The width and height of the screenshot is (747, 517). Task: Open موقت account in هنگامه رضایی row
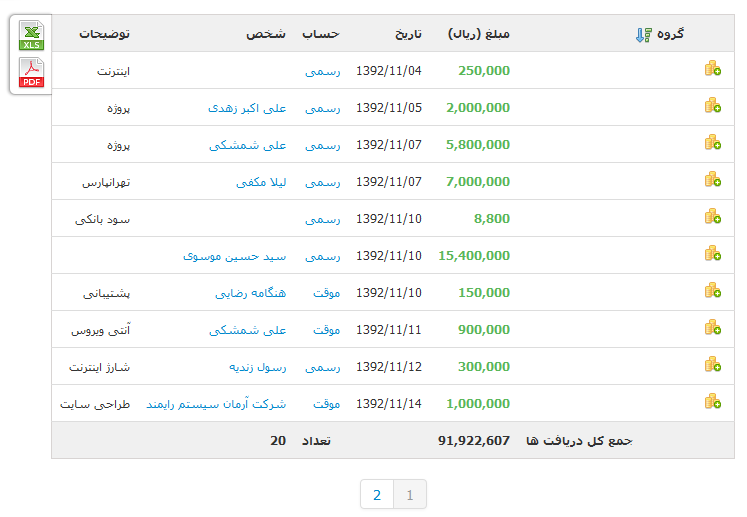point(326,293)
